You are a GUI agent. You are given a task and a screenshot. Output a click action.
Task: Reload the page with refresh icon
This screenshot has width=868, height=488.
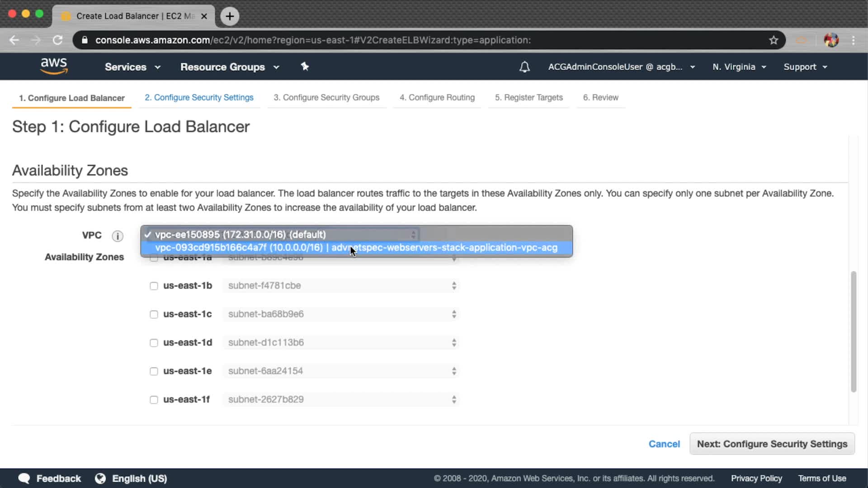(x=57, y=40)
